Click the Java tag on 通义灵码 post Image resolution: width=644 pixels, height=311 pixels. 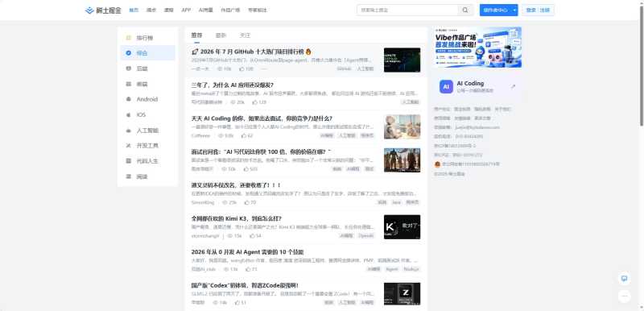tap(396, 202)
